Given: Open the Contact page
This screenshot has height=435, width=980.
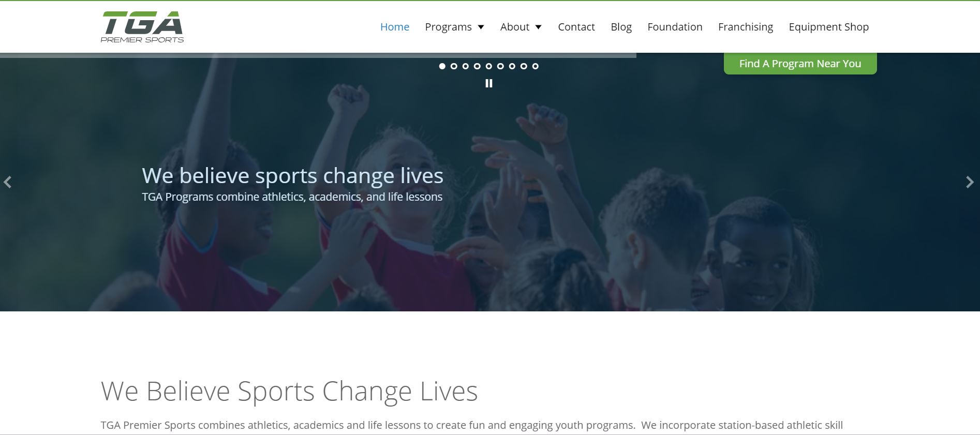Looking at the screenshot, I should [x=576, y=27].
